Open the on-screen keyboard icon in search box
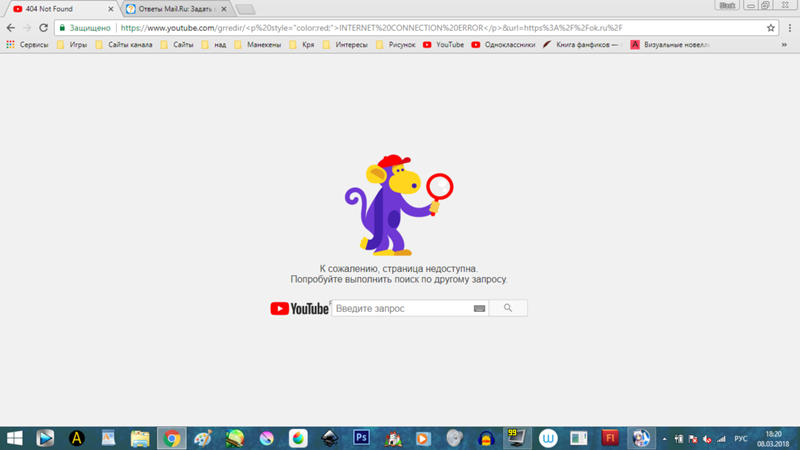This screenshot has width=800, height=450. coord(479,308)
